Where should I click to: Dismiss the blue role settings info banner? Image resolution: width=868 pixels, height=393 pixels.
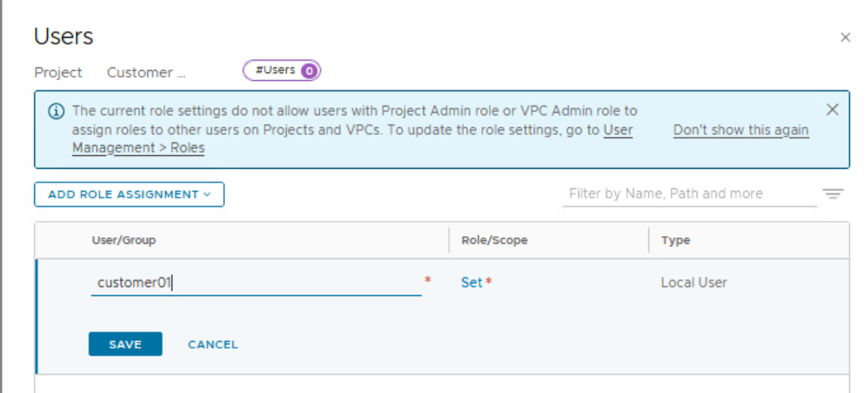pyautogui.click(x=832, y=110)
